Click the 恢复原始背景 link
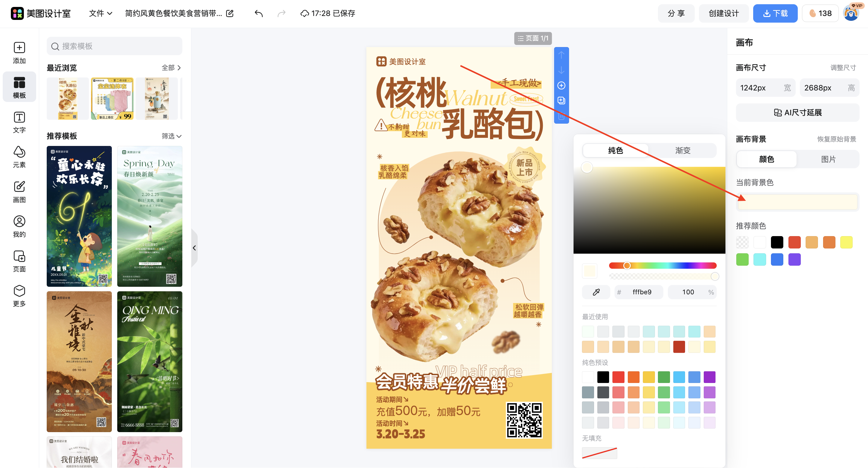The width and height of the screenshot is (868, 468). tap(837, 139)
